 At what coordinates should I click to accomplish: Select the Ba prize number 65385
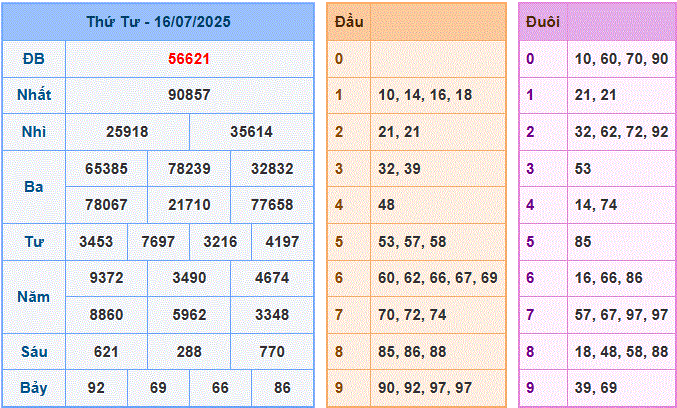(106, 168)
